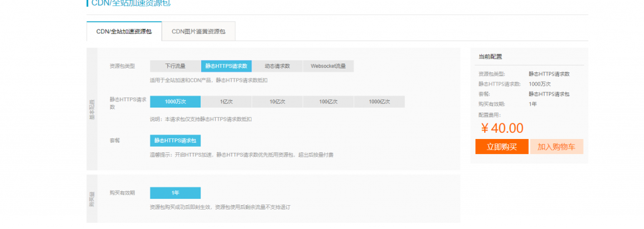Viewport: 644px width, 229px height.
Task: Click the 资源包类型 field label
Action: click(x=123, y=66)
